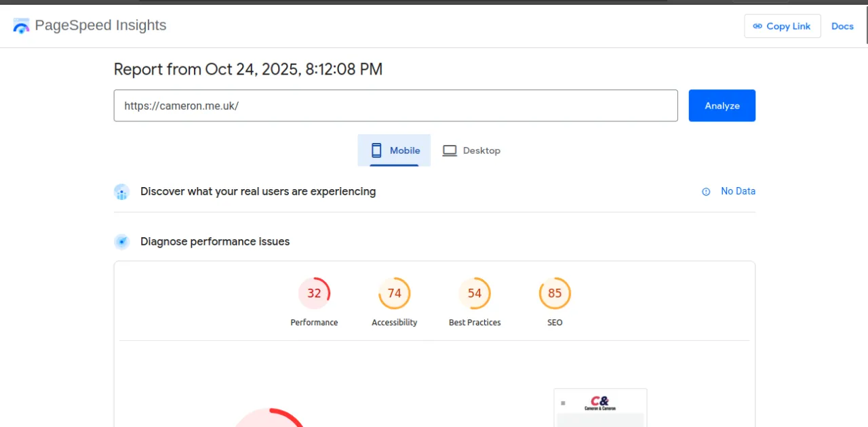Viewport: 868px width, 427px height.
Task: Click the chain-link icon on Copy Link
Action: click(x=757, y=26)
